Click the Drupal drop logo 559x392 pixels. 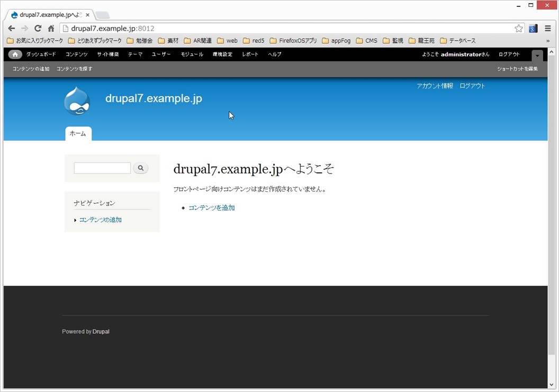click(x=77, y=101)
